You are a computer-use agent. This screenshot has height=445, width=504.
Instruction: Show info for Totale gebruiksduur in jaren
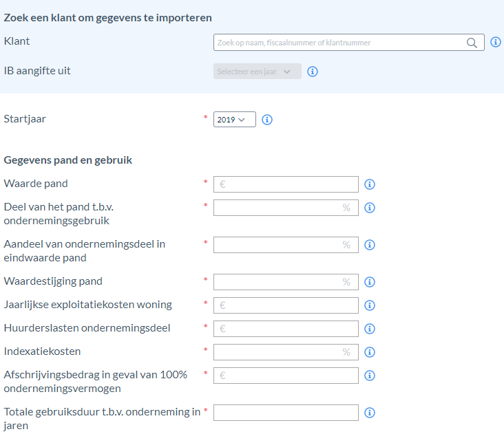(x=369, y=413)
